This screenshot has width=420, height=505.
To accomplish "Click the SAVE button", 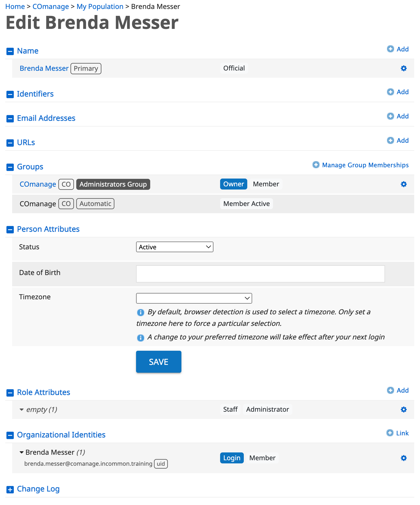I will tap(159, 362).
